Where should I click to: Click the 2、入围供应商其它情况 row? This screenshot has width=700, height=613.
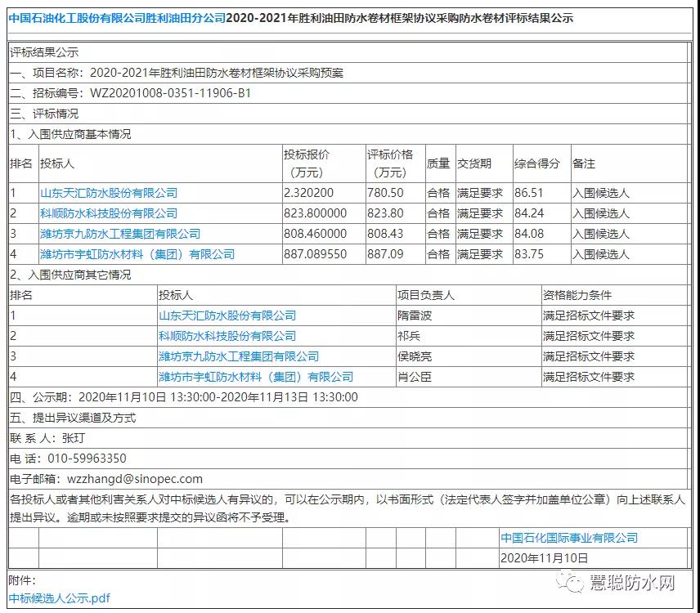[349, 275]
